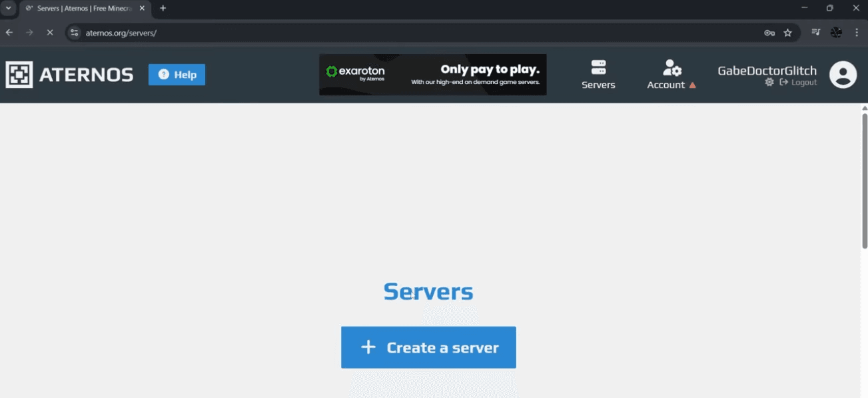Switch to the Servers Aternos tab
Viewport: 868px width, 398px height.
tap(80, 8)
